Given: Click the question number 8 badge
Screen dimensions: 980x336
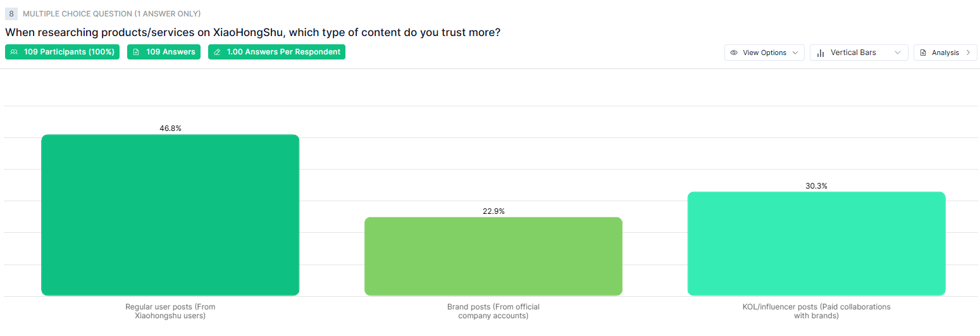Looking at the screenshot, I should pyautogui.click(x=11, y=13).
